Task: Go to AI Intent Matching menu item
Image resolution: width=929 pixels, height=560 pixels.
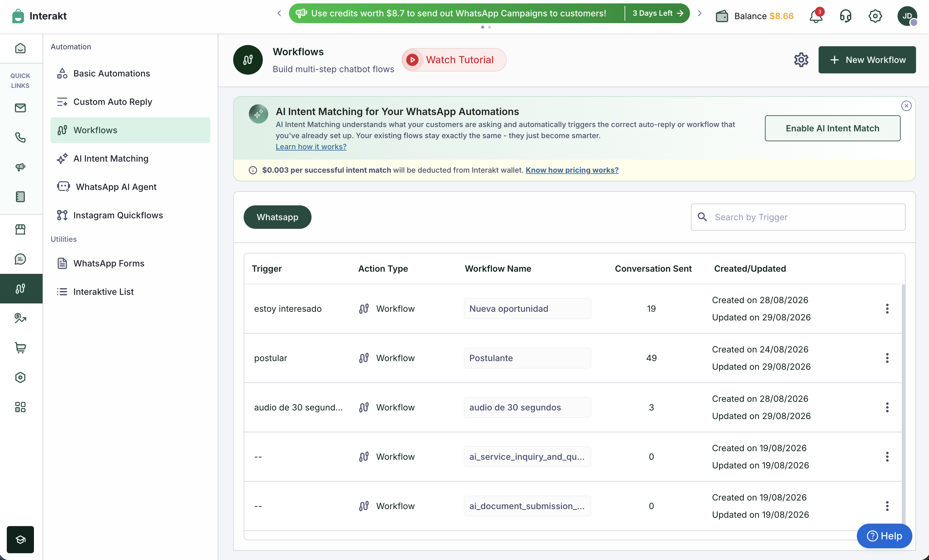Action: (x=130, y=158)
